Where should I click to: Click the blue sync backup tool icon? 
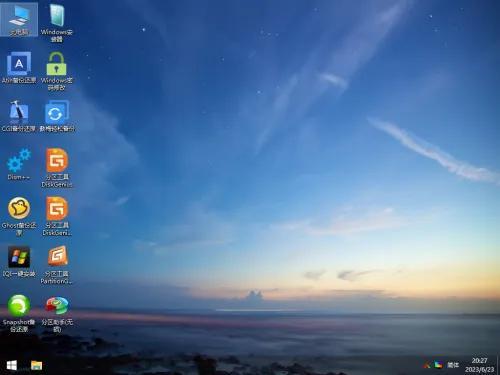pos(57,116)
